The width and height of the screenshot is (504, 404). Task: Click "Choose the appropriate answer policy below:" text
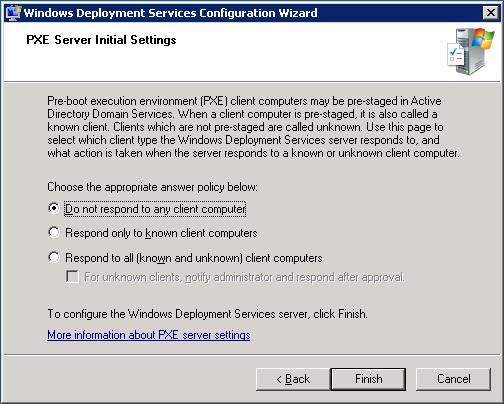point(152,187)
